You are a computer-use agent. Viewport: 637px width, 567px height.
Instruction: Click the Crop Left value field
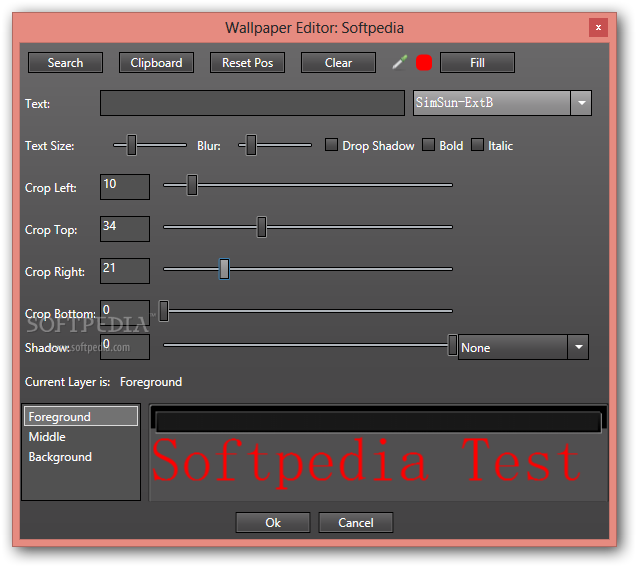click(x=125, y=187)
